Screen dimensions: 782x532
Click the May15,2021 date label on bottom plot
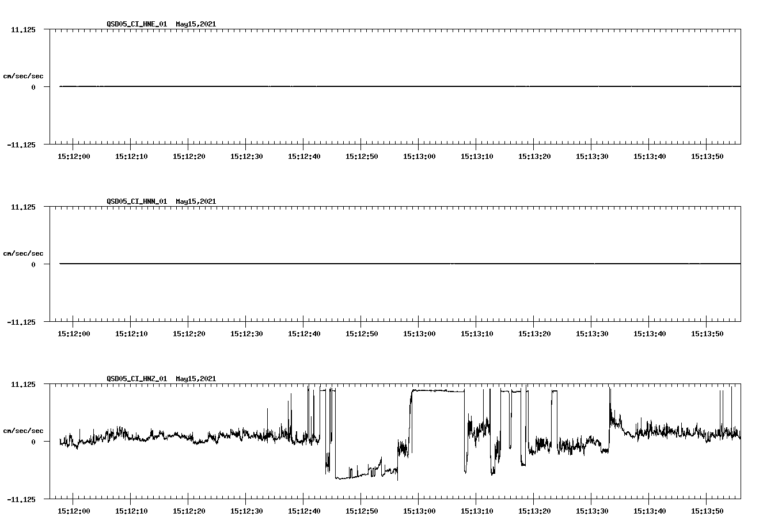pyautogui.click(x=196, y=379)
